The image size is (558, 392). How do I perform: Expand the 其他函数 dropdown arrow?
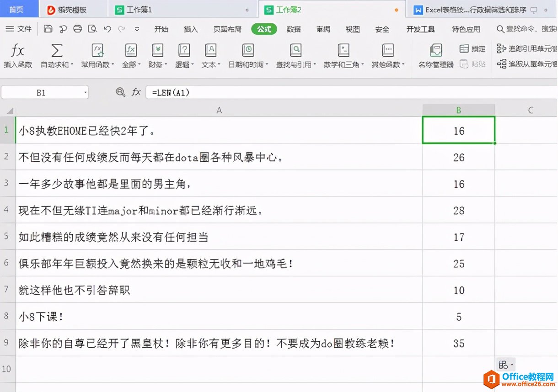click(x=403, y=65)
